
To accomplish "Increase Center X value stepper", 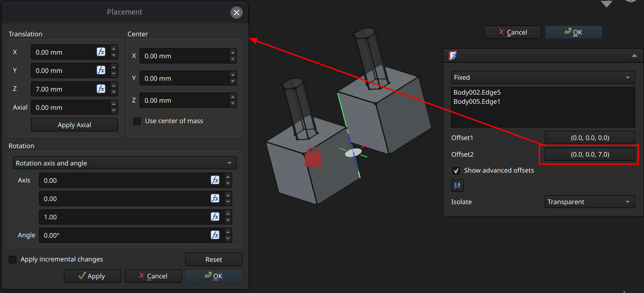I will [233, 53].
